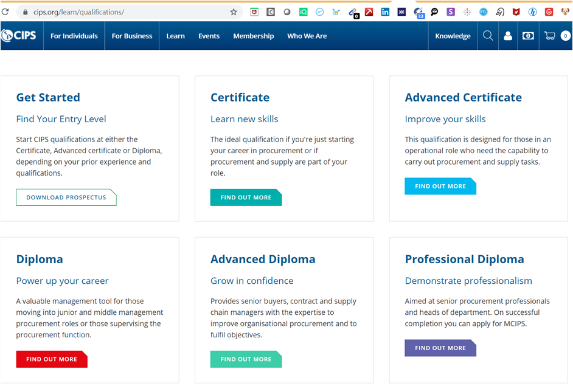Open the Knowledge link in the header

[453, 36]
